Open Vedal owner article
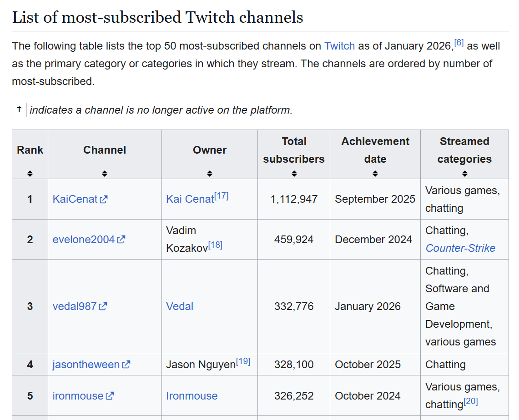Image resolution: width=519 pixels, height=420 pixels. point(179,306)
